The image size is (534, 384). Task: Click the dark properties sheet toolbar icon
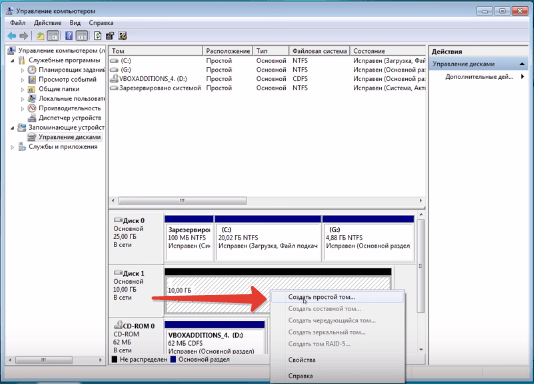(110, 36)
